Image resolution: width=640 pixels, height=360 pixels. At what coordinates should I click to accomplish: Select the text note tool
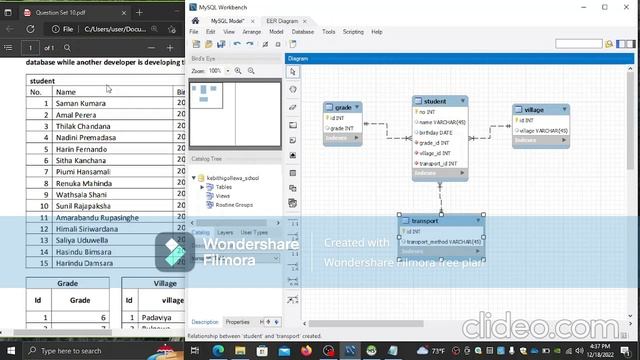click(293, 140)
